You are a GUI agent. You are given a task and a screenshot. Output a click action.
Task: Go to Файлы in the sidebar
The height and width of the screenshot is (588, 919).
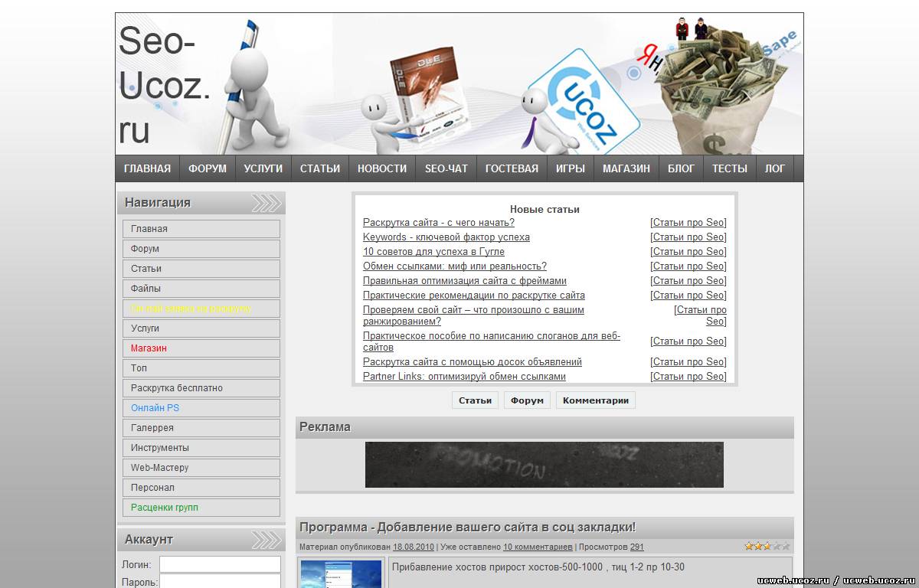point(201,289)
